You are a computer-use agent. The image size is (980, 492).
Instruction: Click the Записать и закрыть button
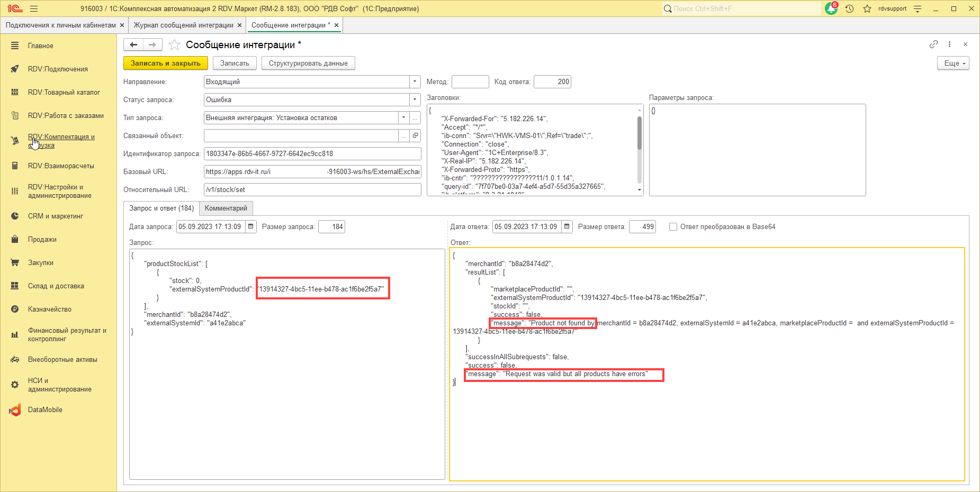166,63
